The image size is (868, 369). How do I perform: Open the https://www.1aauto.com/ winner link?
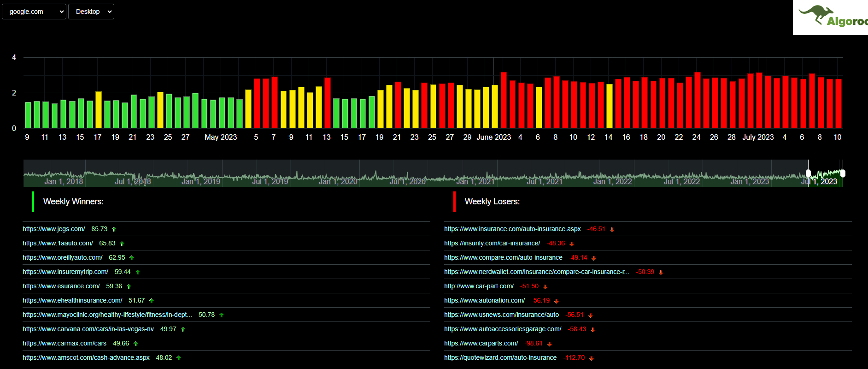[58, 243]
